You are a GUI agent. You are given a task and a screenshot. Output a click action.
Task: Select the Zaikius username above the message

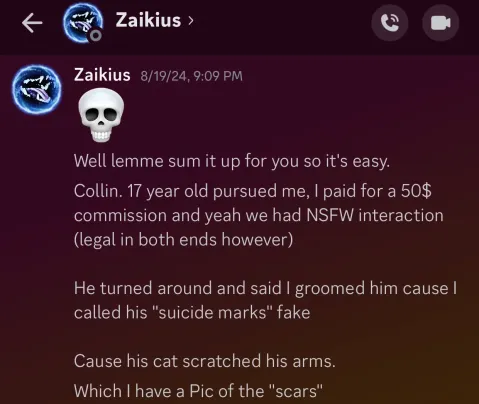pos(102,75)
